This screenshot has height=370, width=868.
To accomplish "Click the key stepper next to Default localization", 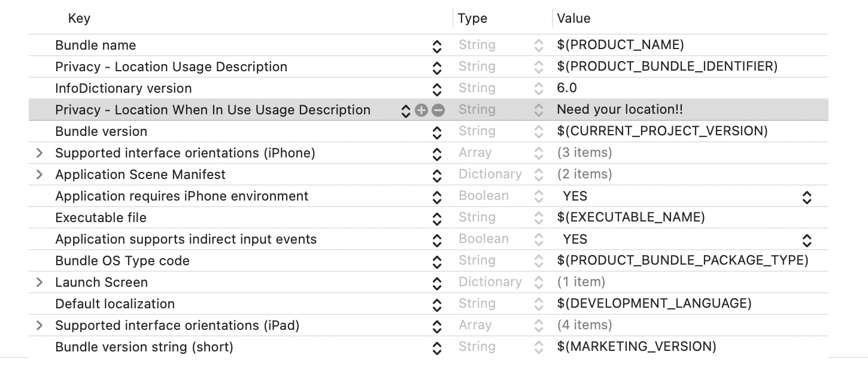I will point(436,304).
